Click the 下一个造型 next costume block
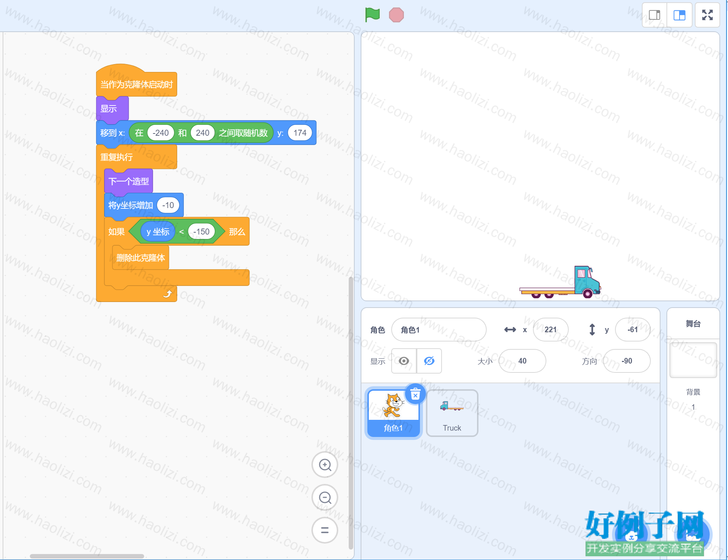This screenshot has height=560, width=728. point(129,181)
